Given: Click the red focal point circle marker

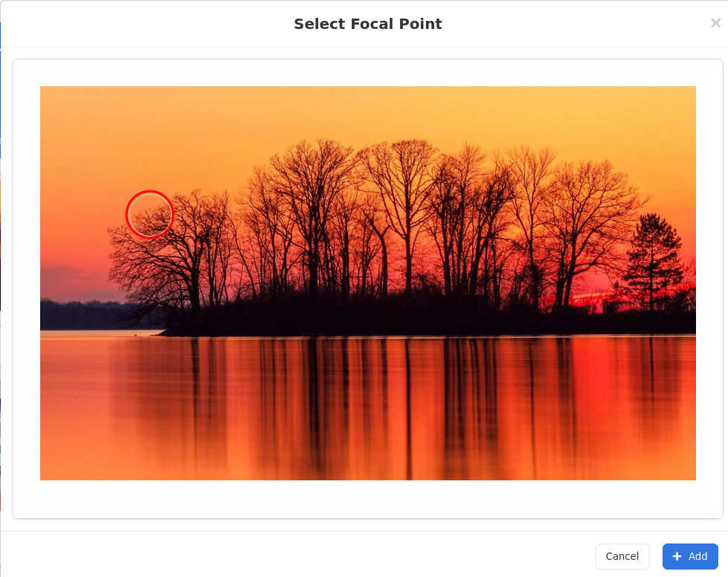Looking at the screenshot, I should click(149, 214).
